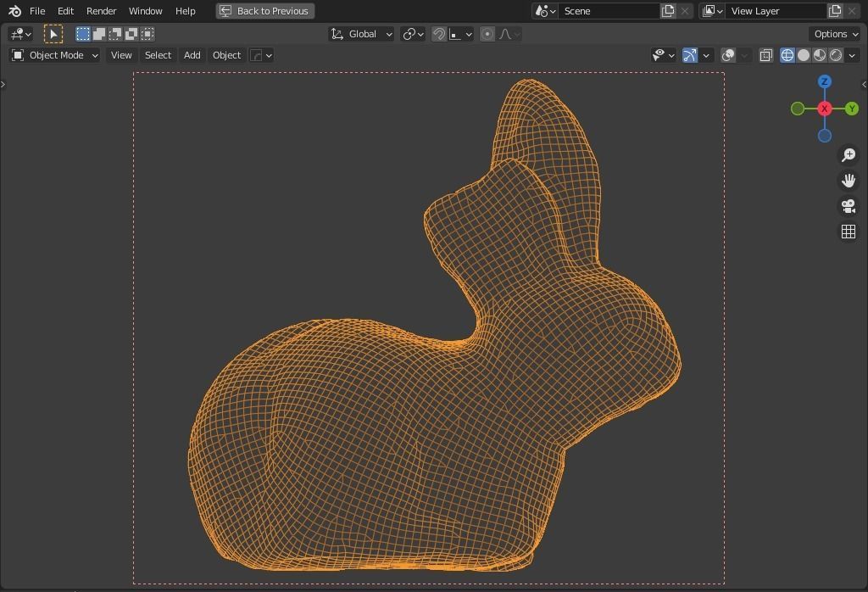Image resolution: width=868 pixels, height=592 pixels.
Task: Choose Intersect selection mode icon
Action: point(147,34)
